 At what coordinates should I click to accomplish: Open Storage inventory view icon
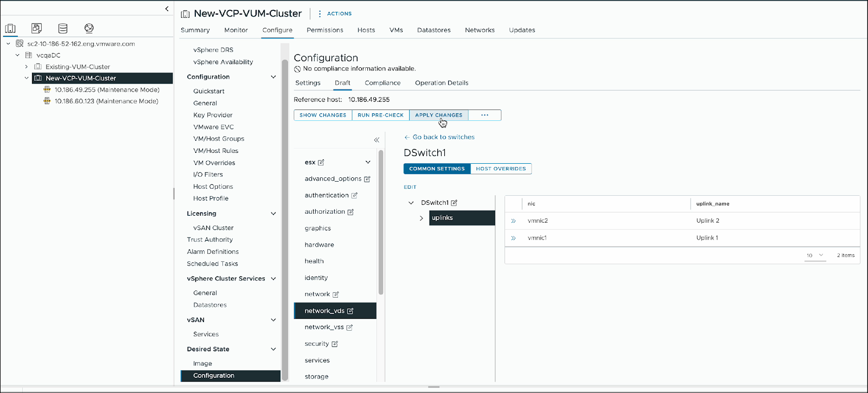pos(63,28)
